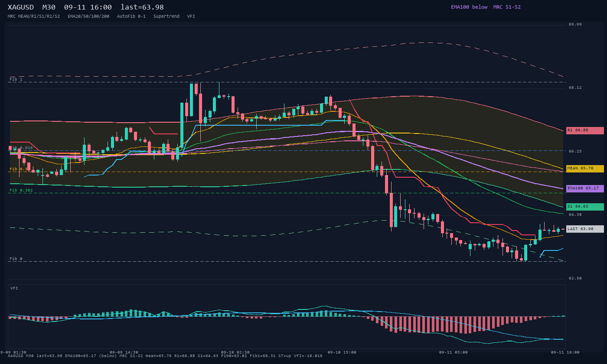Click the 09-09 14:30 time axis label

pyautogui.click(x=124, y=352)
